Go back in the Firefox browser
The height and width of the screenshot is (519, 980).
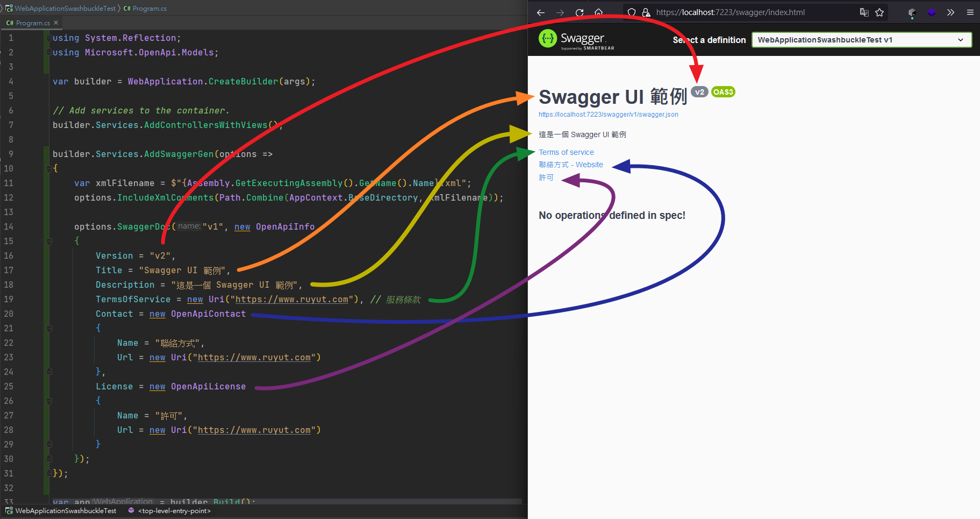coord(541,12)
